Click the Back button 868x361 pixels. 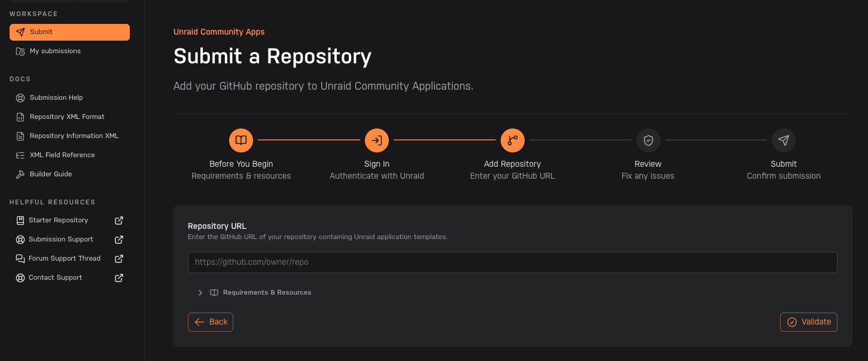pos(211,322)
